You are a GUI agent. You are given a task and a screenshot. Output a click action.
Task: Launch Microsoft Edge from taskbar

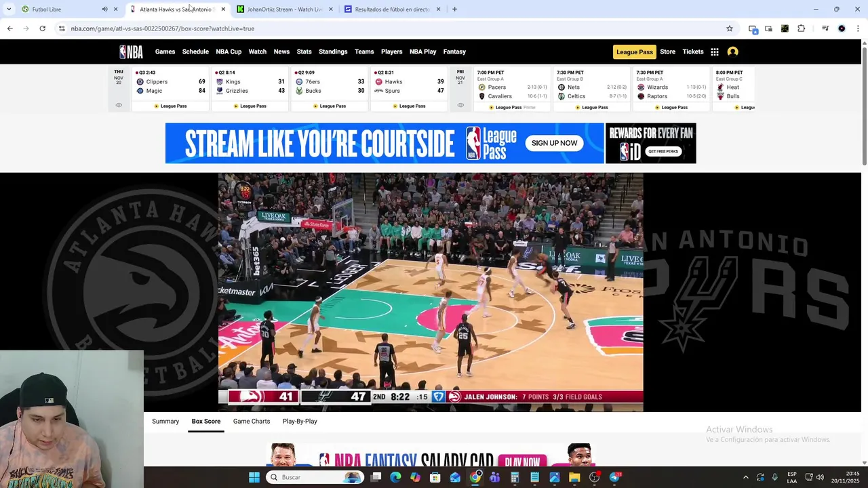(395, 477)
